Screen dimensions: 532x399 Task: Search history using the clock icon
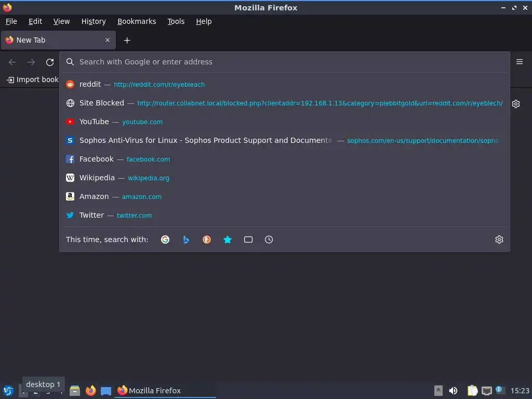tap(269, 240)
